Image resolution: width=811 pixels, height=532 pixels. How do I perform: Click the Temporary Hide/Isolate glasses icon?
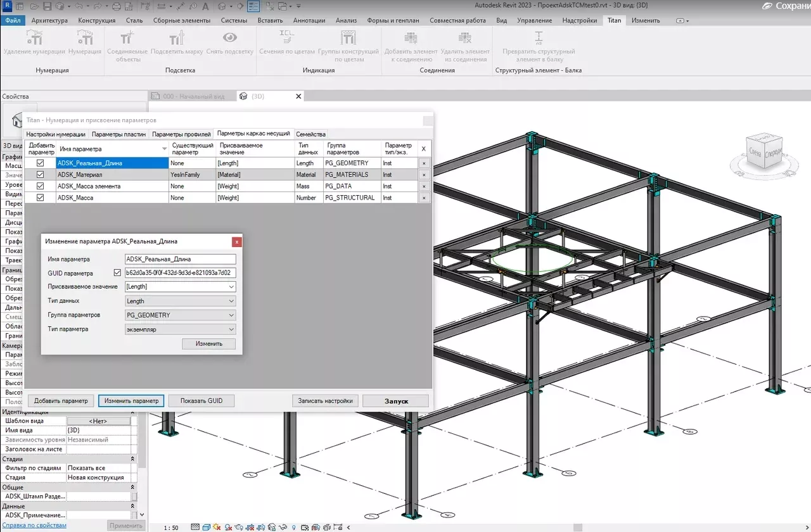282,526
